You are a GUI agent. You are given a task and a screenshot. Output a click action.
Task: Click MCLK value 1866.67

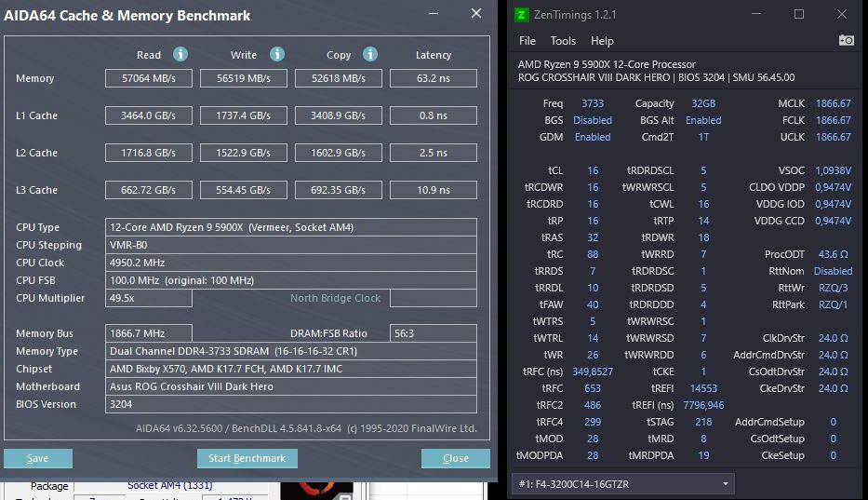(x=834, y=103)
